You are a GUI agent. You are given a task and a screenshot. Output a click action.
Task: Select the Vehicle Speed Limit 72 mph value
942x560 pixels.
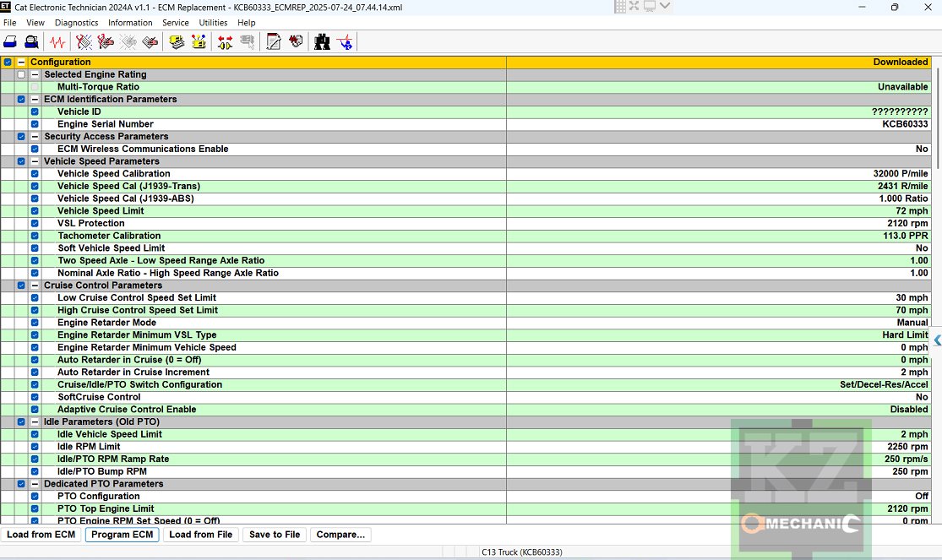(912, 211)
